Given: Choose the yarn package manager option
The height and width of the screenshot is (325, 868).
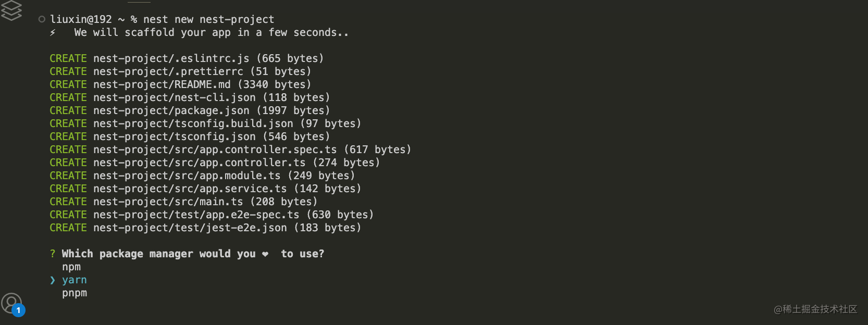Looking at the screenshot, I should (x=75, y=280).
